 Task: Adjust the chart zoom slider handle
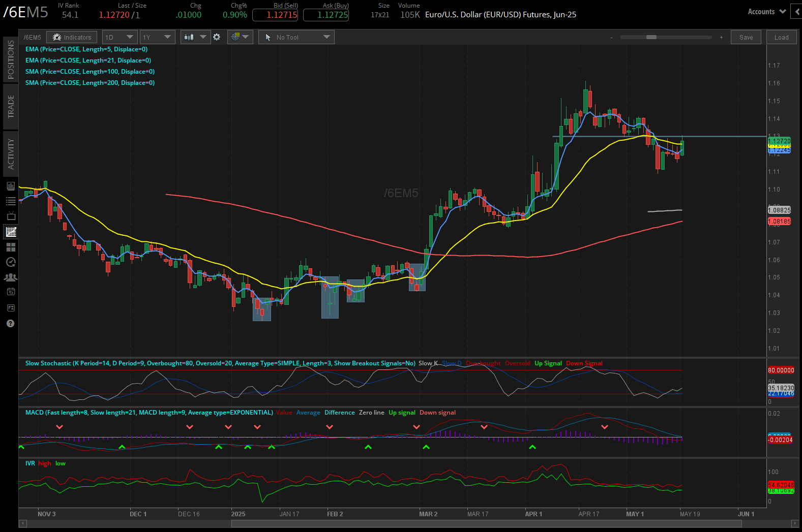[x=651, y=37]
